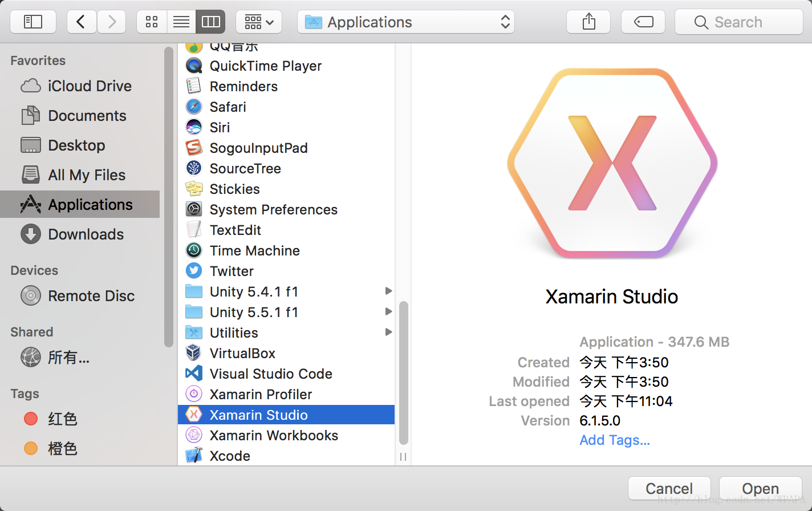Click the QuickTime Player app icon
The image size is (812, 511).
pos(194,66)
